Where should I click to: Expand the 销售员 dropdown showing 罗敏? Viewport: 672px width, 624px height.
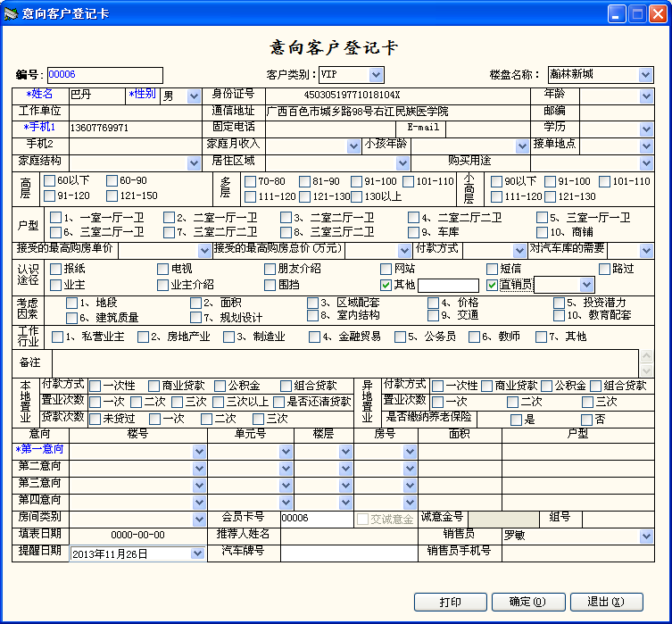pyautogui.click(x=646, y=536)
